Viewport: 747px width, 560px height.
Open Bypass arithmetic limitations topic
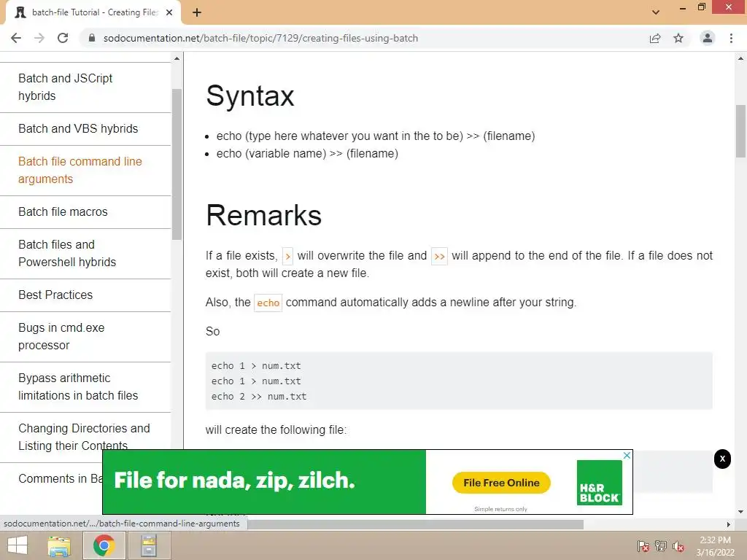85,386
